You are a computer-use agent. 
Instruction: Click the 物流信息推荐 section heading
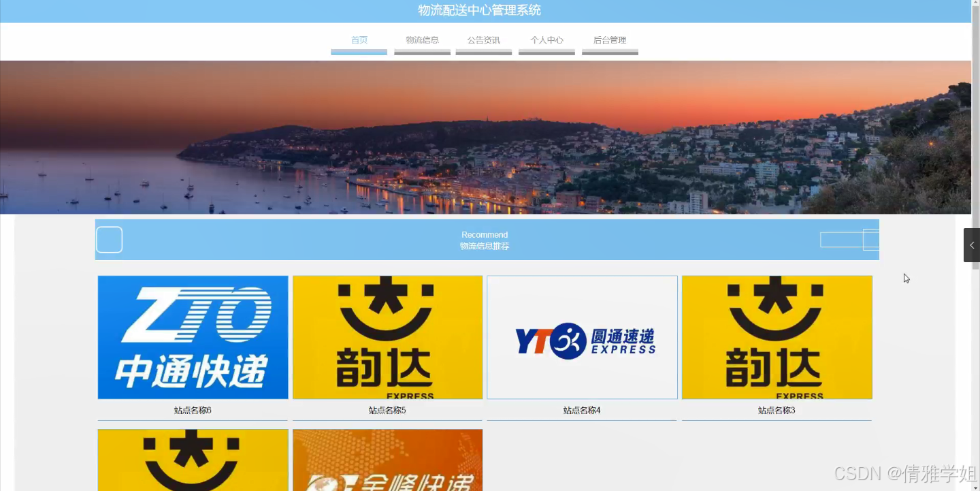[x=485, y=246]
